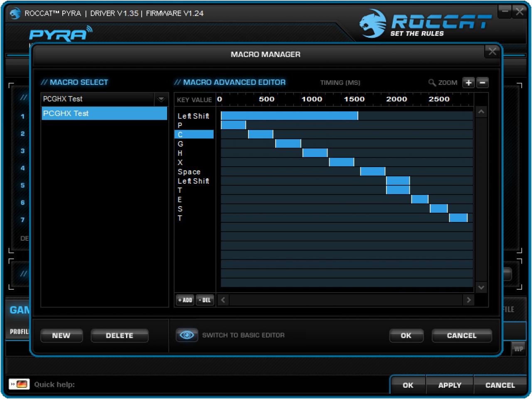Image resolution: width=532 pixels, height=399 pixels.
Task: Click the H key timing bar
Action: 315,153
